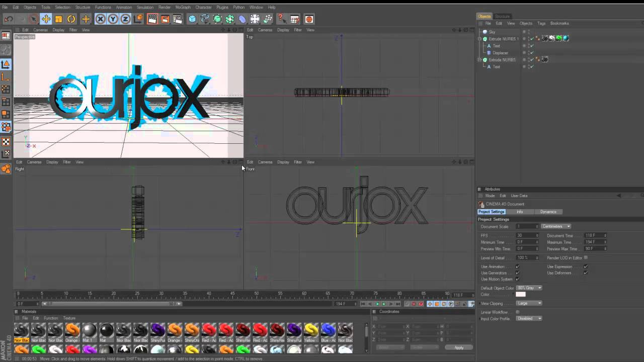This screenshot has height=362, width=644.
Task: Activate the Move tool in the top toolbar
Action: 46,19
